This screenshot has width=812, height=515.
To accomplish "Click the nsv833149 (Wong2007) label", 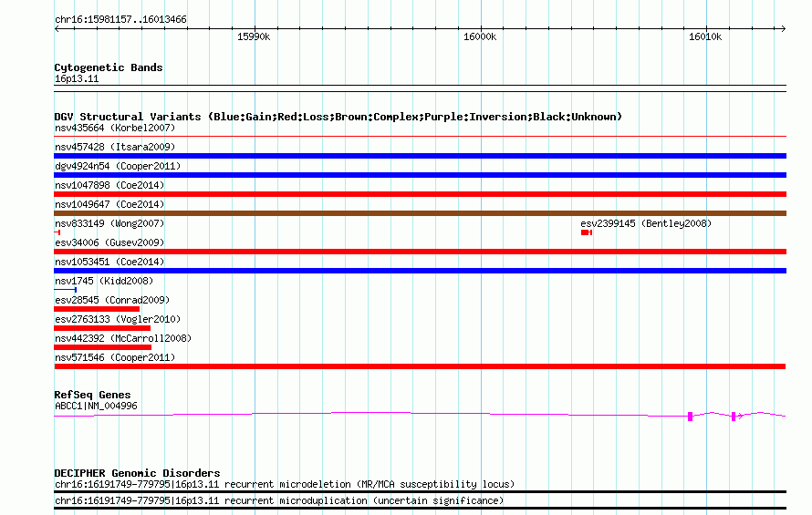I will coord(109,223).
